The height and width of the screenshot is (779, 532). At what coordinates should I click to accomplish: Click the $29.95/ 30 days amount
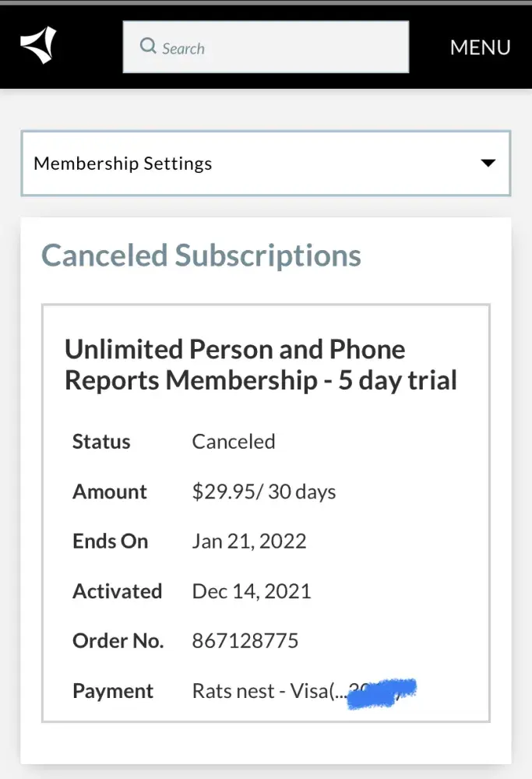tap(264, 492)
